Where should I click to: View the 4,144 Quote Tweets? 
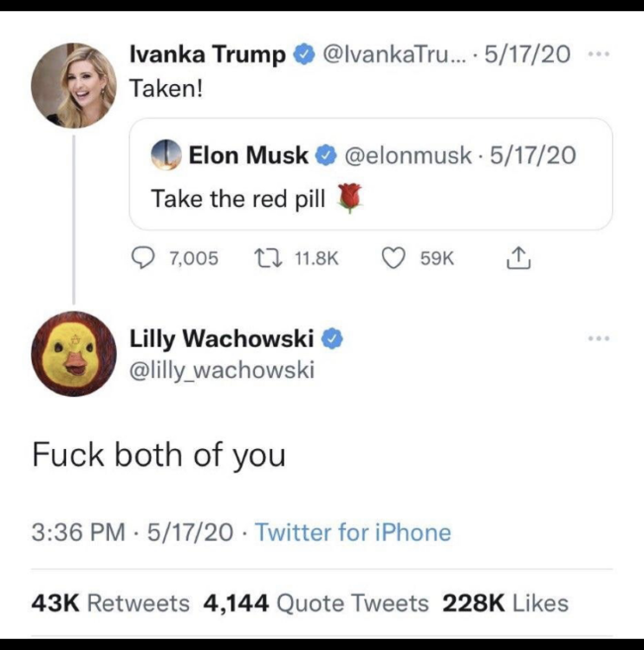tap(315, 602)
